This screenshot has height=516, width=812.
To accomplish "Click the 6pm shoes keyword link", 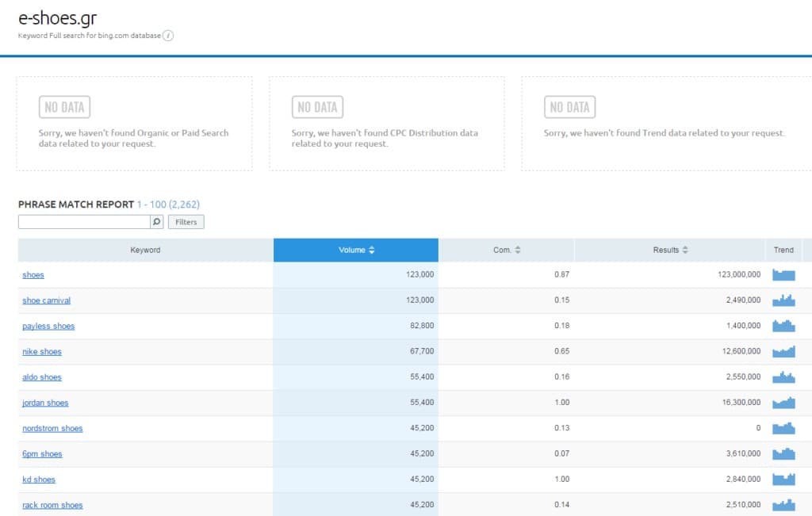I will click(42, 454).
